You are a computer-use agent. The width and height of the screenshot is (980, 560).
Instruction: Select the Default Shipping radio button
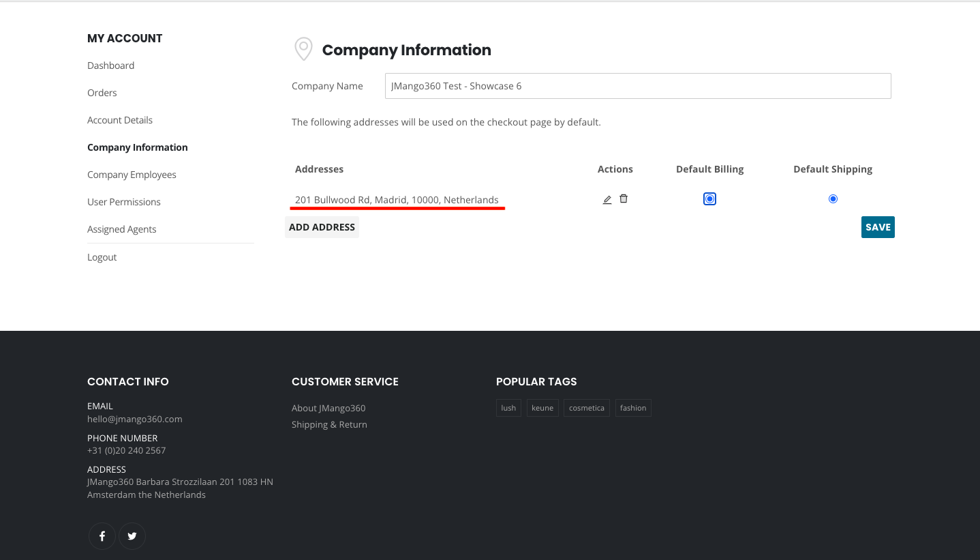(833, 198)
